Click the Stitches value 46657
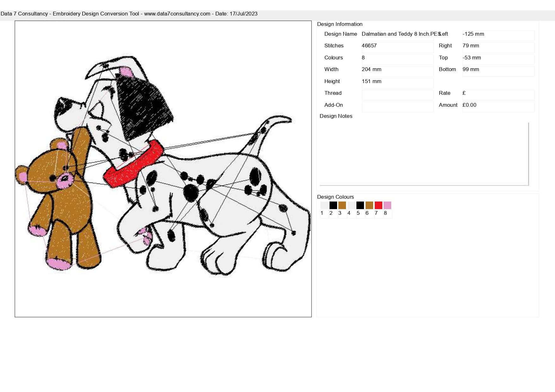 point(398,48)
